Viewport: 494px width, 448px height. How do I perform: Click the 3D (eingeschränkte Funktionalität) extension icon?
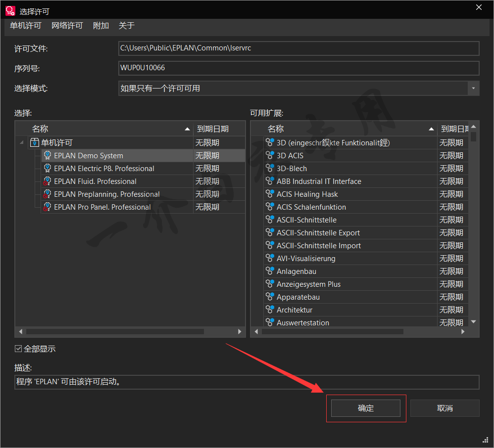(270, 142)
